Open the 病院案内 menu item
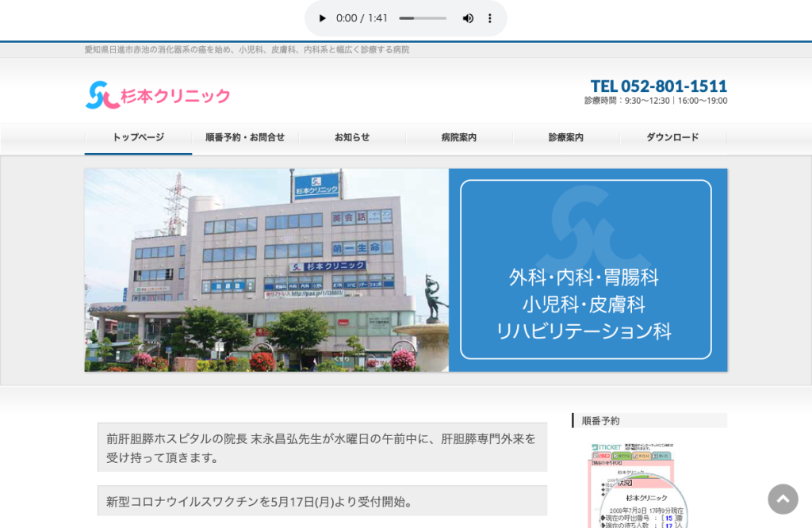 click(x=459, y=137)
